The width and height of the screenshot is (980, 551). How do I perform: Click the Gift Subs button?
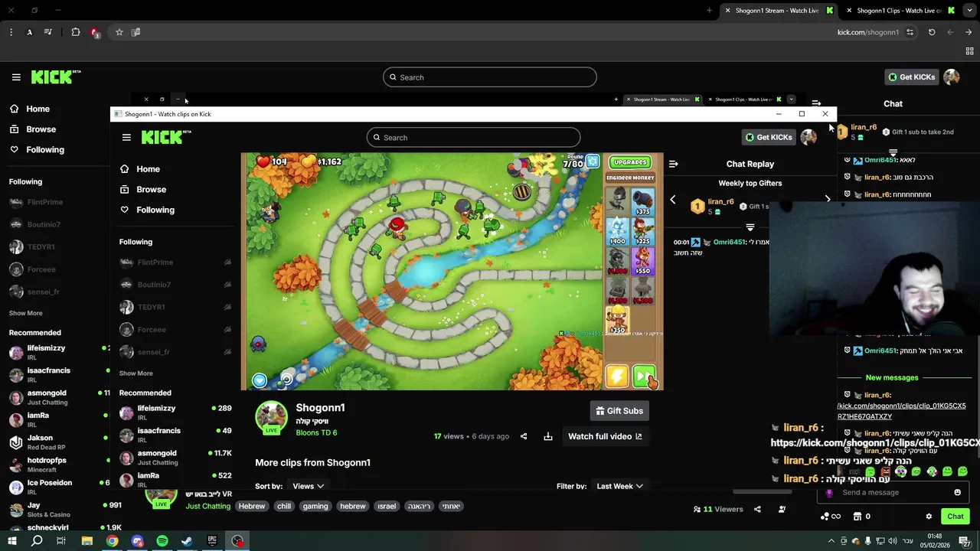(619, 411)
